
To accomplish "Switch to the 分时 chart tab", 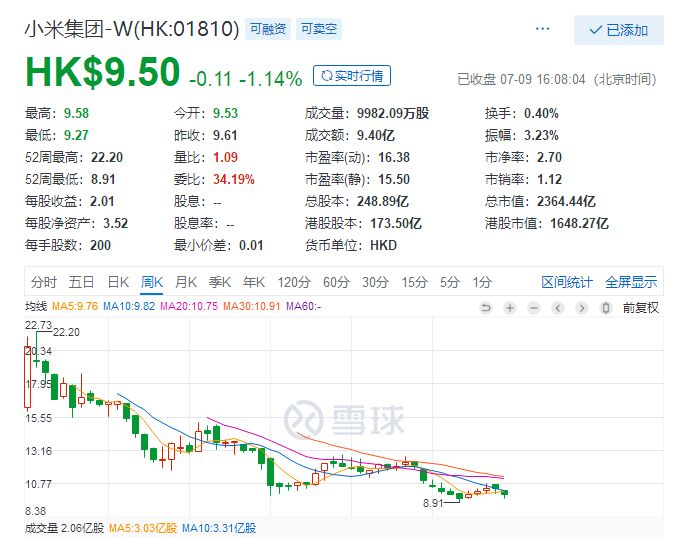I will point(43,282).
